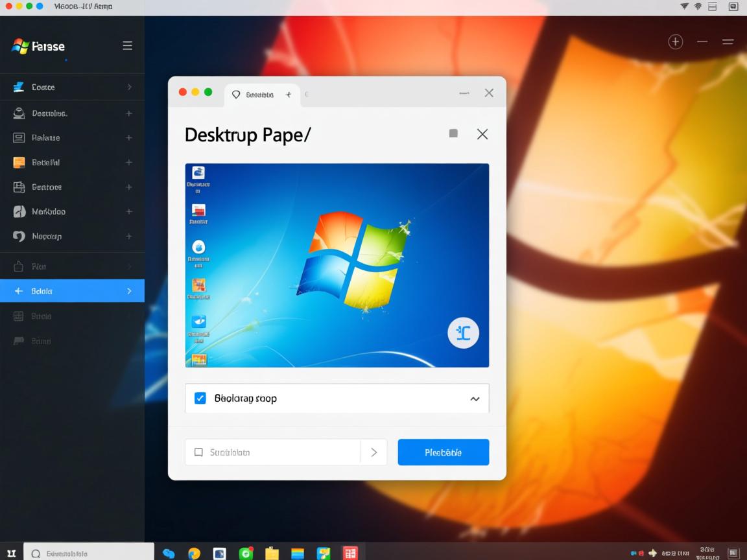Add a new tab with the plus sign
This screenshot has height=560, width=747.
288,95
